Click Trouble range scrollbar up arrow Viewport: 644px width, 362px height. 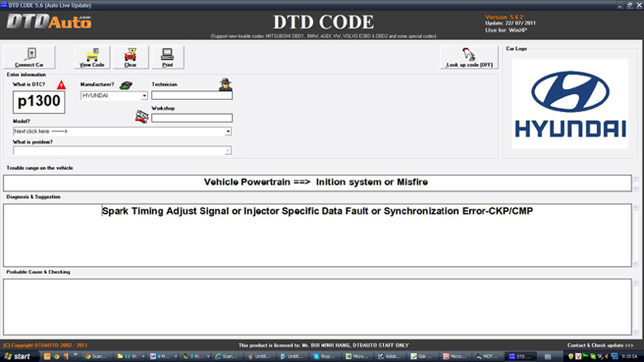coord(636,178)
